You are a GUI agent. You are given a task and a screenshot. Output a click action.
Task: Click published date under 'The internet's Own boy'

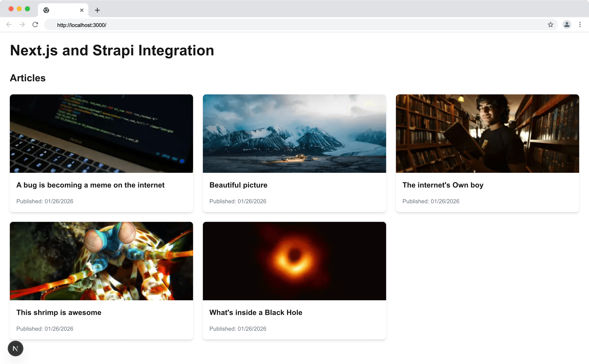coord(431,201)
